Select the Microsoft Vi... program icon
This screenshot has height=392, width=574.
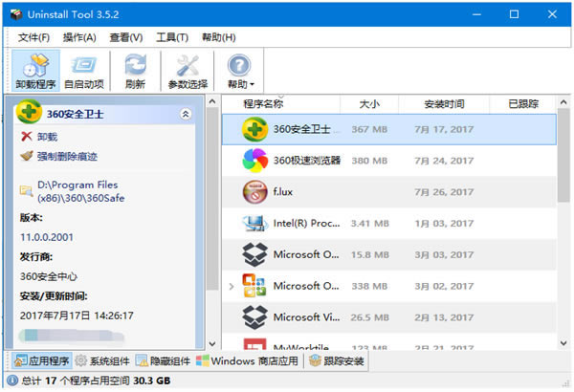(x=254, y=317)
